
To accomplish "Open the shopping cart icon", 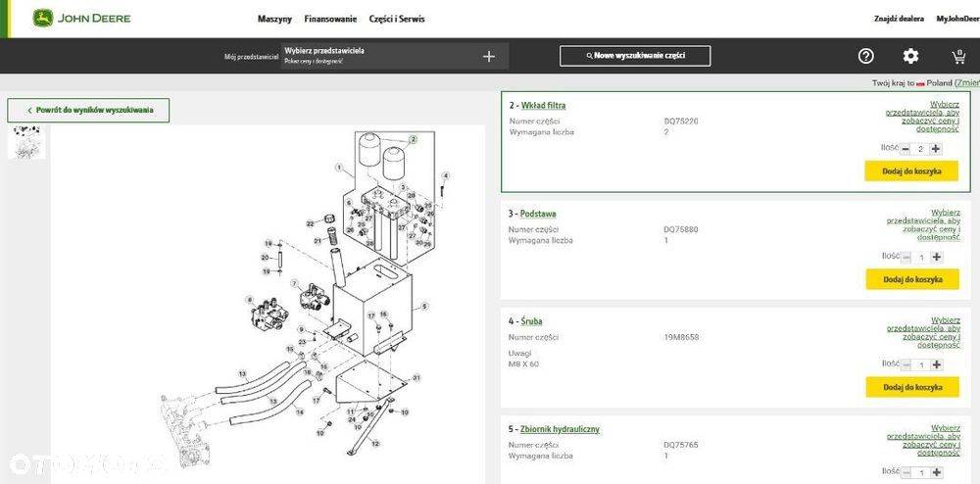I will click(958, 57).
